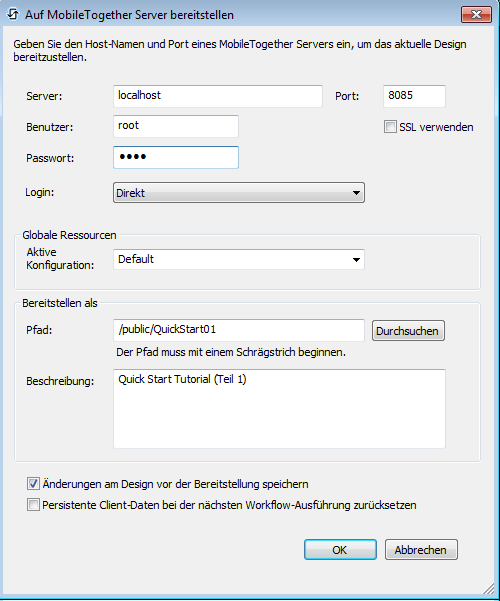Click the MobileTogether deploy icon in title bar

[13, 15]
